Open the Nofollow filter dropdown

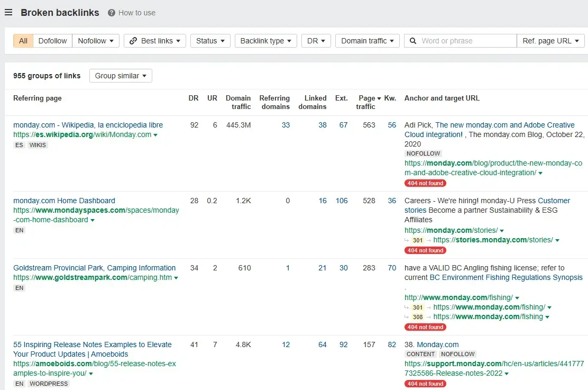96,41
